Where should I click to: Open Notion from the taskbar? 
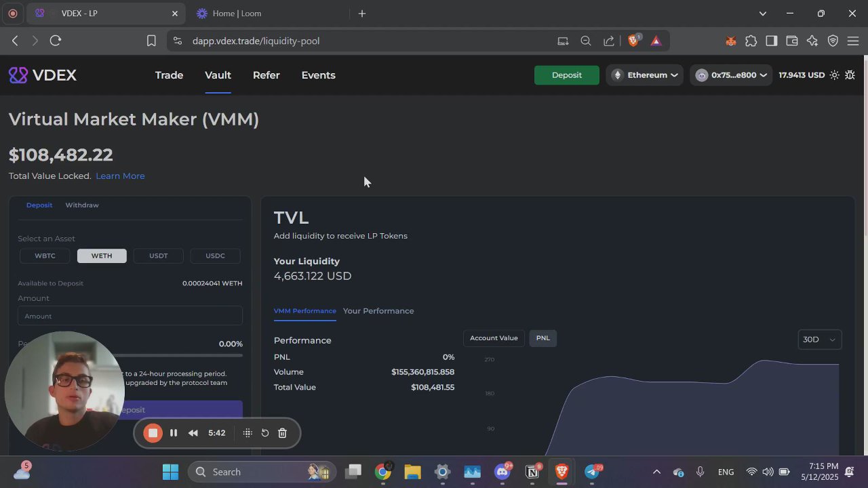click(x=532, y=472)
